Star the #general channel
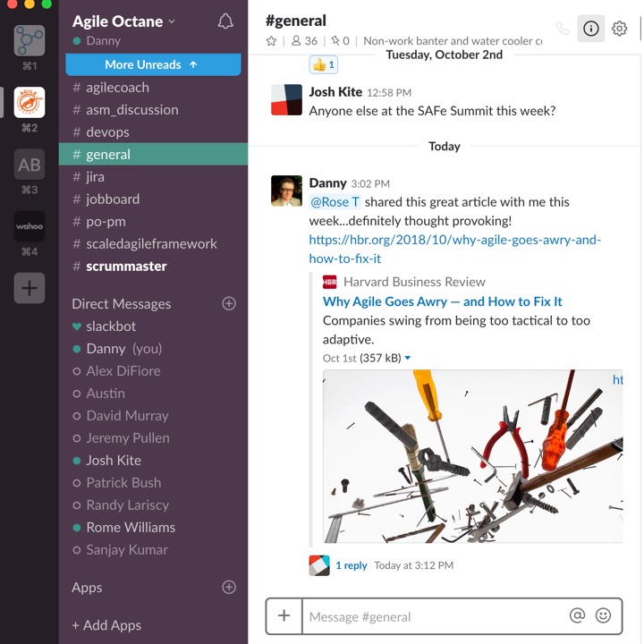Image resolution: width=644 pixels, height=644 pixels. [x=271, y=41]
